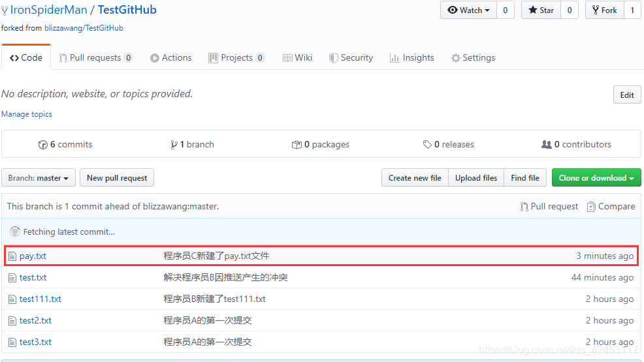Viewport: 644px width, 362px height.
Task: Click '3 minutes ago' timestamp for pay.txt
Action: pyautogui.click(x=605, y=256)
